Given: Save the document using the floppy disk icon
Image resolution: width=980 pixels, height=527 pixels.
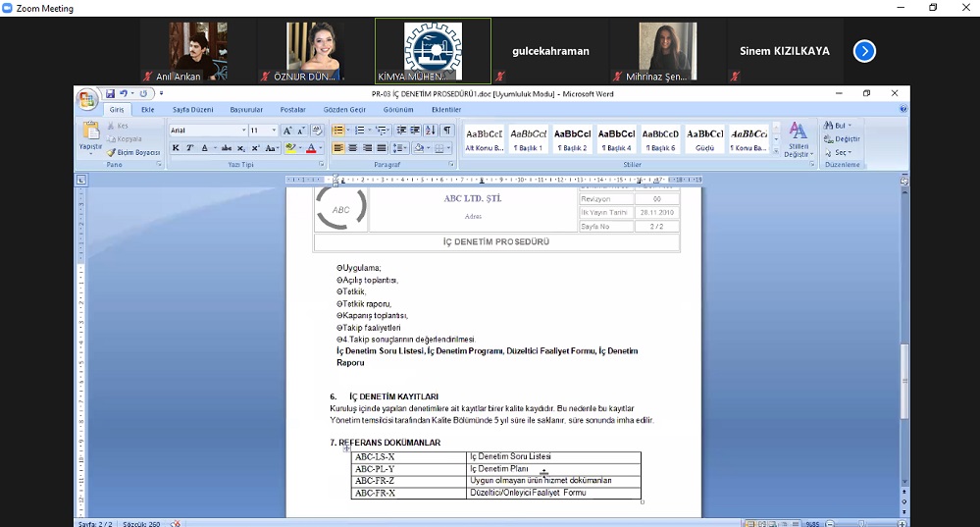Looking at the screenshot, I should tap(111, 94).
